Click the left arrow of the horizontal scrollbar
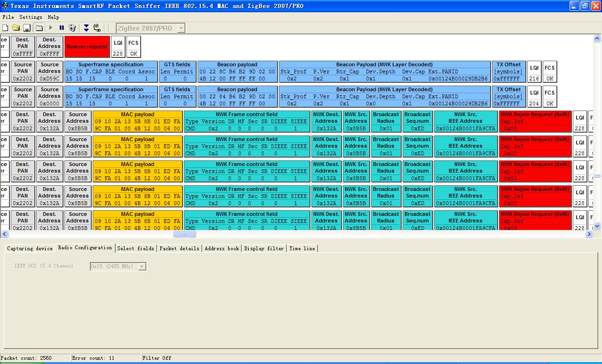The width and height of the screenshot is (602, 364). click(x=5, y=234)
